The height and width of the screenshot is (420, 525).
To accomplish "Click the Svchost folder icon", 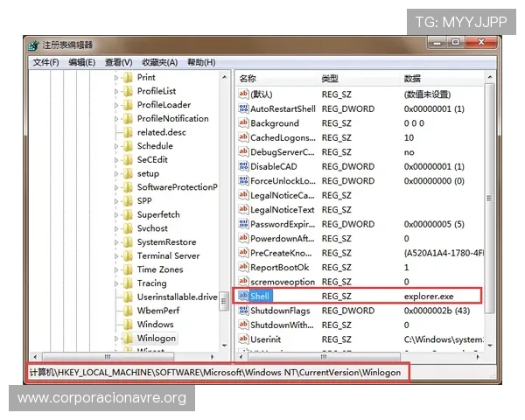I will coord(128,228).
